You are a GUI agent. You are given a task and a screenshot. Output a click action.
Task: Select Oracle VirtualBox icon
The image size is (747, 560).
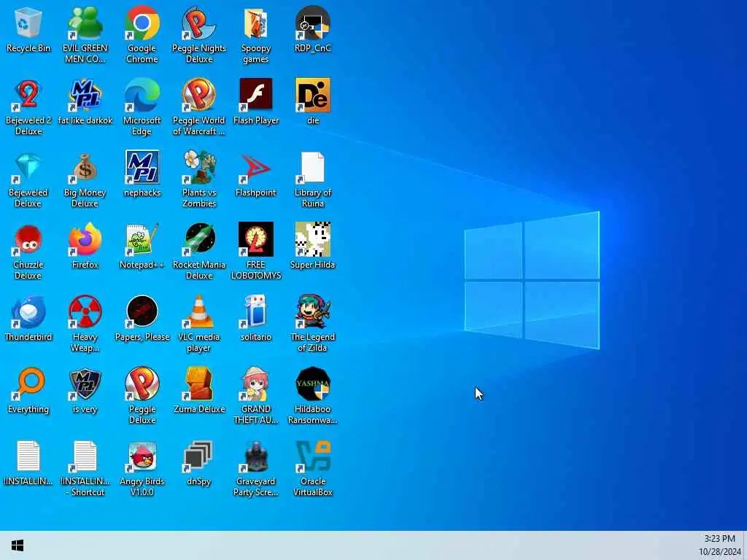tap(312, 456)
